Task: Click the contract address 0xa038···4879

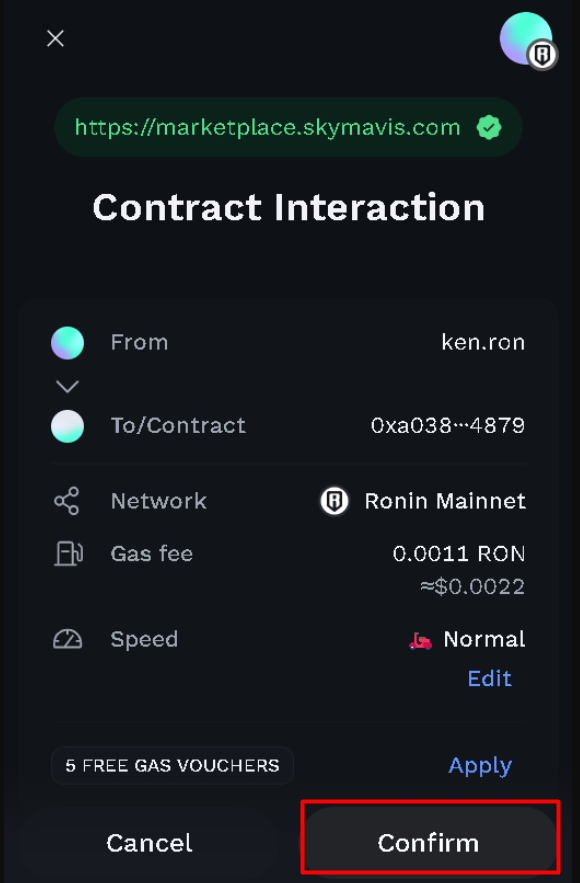Action: coord(448,426)
